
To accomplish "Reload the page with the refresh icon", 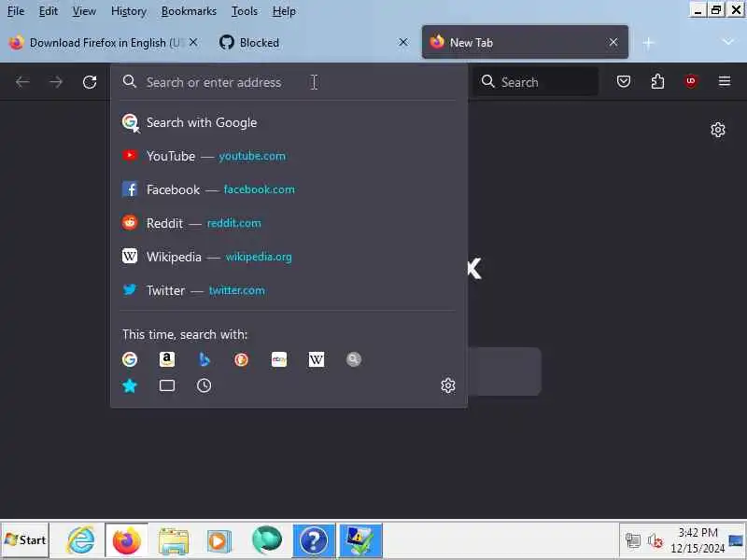I will 90,82.
